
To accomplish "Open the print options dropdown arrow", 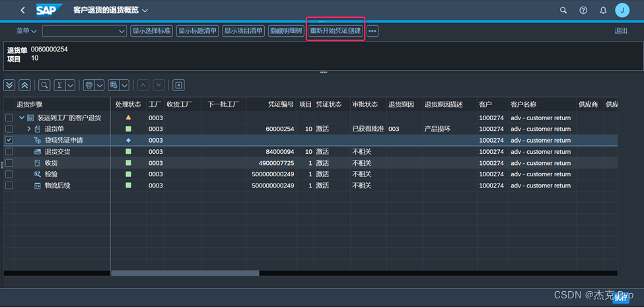I will (100, 85).
